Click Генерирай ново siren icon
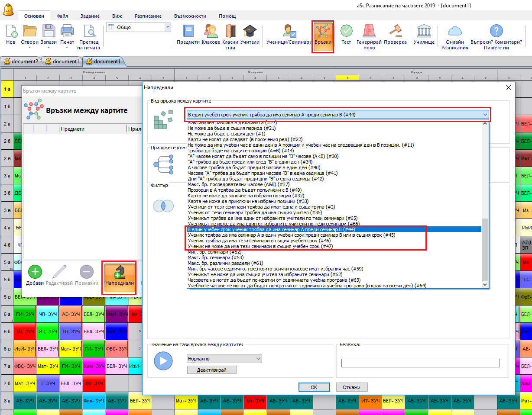 pyautogui.click(x=369, y=32)
